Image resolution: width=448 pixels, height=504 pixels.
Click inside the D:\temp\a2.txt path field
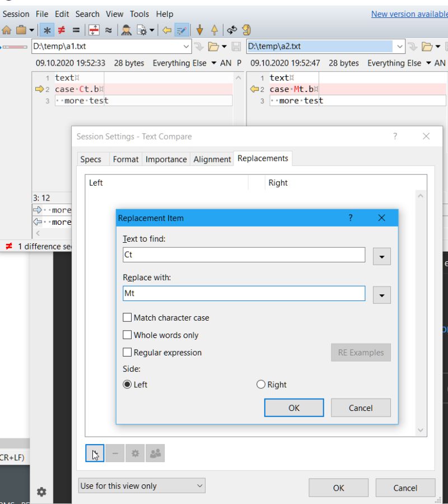(x=314, y=47)
